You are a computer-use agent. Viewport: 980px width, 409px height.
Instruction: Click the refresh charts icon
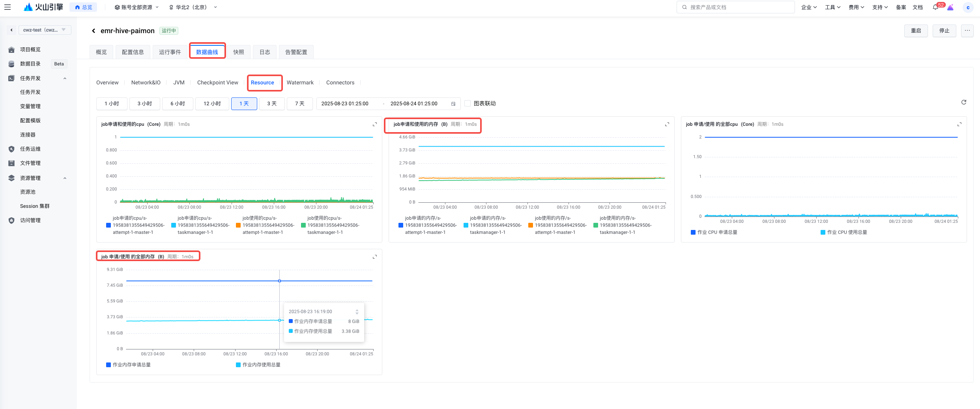(x=963, y=102)
